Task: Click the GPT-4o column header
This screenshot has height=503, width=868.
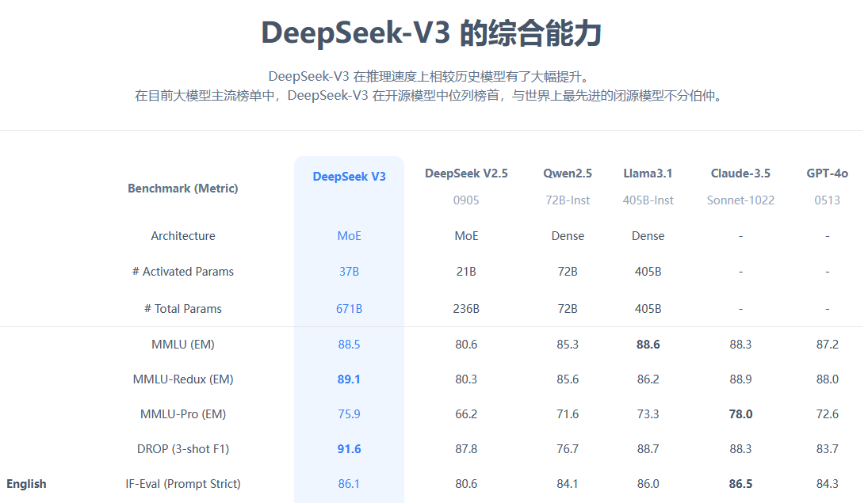Action: coord(827,173)
